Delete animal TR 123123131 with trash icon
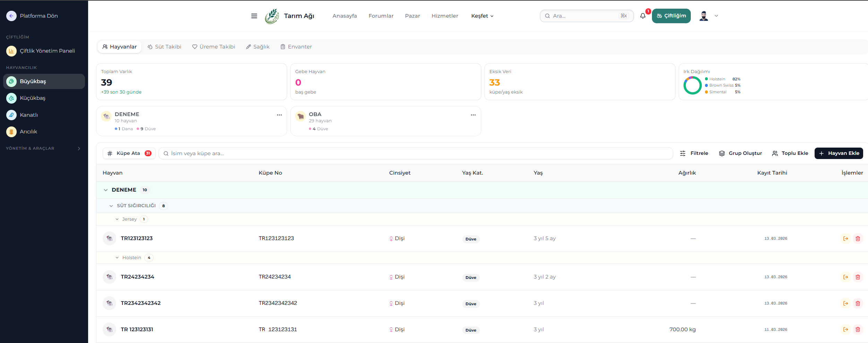This screenshot has width=868, height=343. pos(858,329)
